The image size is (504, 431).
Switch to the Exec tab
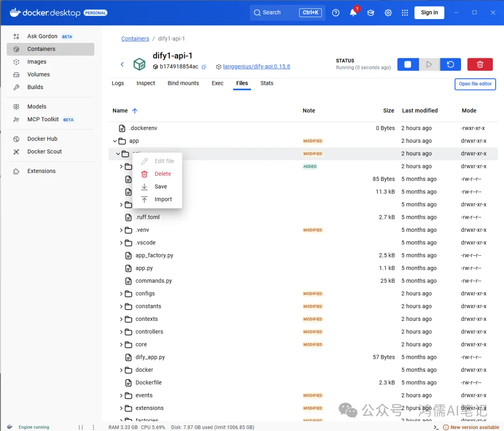[x=217, y=83]
